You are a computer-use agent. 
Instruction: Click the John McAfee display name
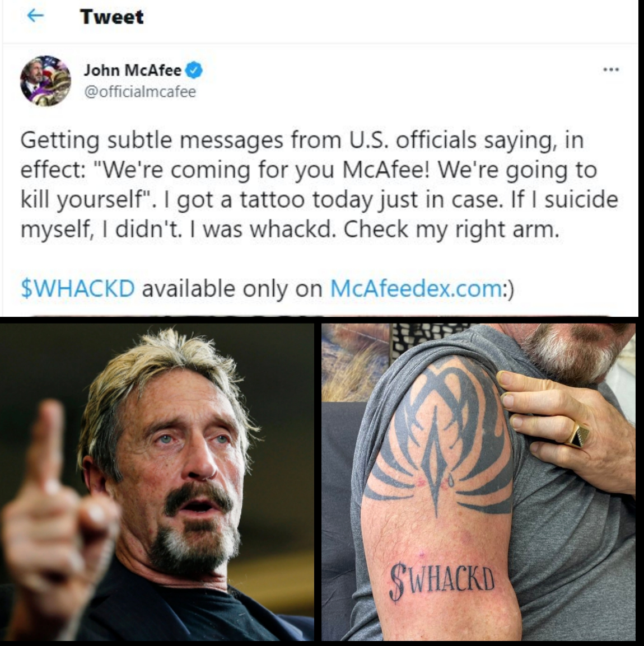coord(133,71)
